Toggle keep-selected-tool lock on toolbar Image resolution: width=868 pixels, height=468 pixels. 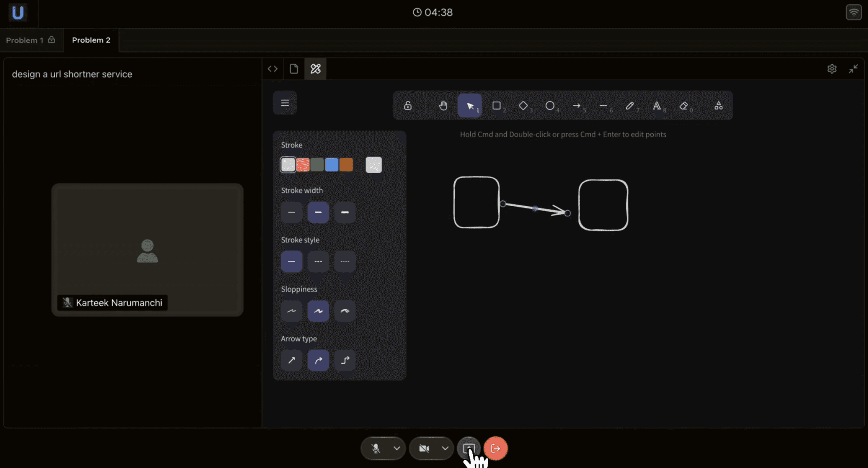pyautogui.click(x=407, y=105)
